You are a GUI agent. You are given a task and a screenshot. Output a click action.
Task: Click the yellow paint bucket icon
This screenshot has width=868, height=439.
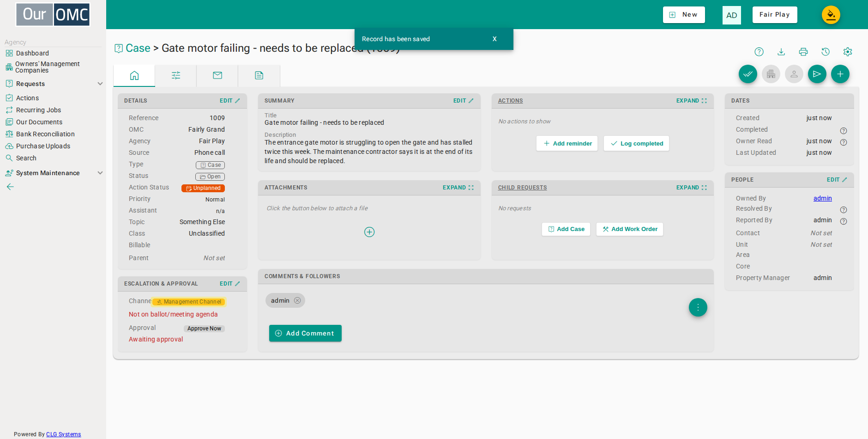831,15
